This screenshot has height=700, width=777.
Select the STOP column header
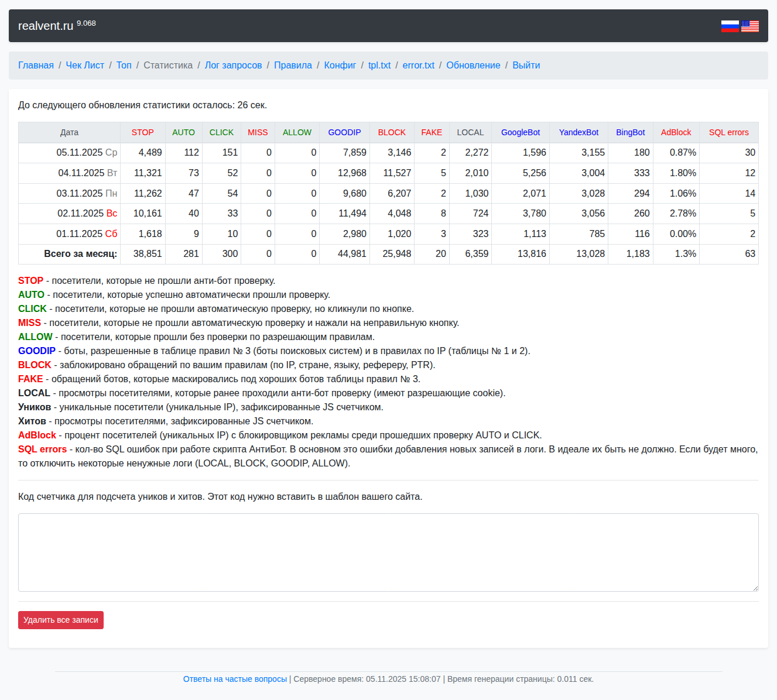(x=142, y=133)
